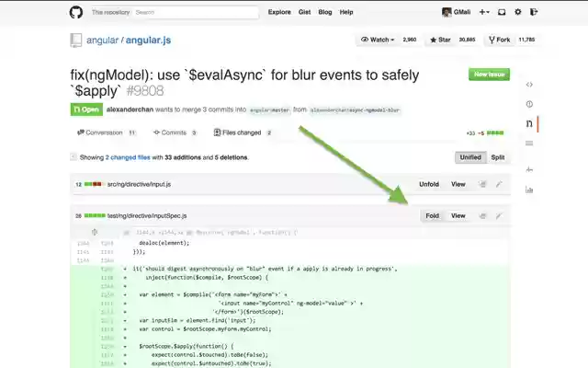The width and height of the screenshot is (588, 368).
Task: Expand the Watch dropdown
Action: coord(378,40)
